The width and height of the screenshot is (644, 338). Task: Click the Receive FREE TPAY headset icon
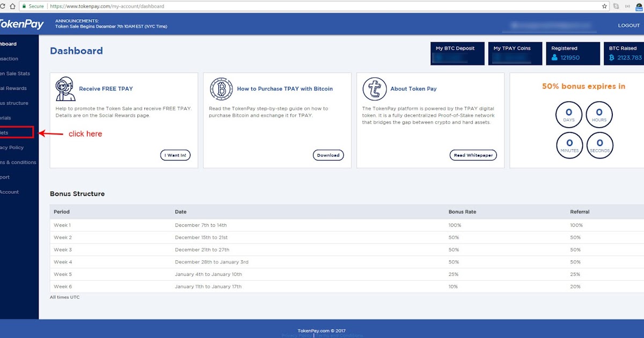(x=65, y=89)
